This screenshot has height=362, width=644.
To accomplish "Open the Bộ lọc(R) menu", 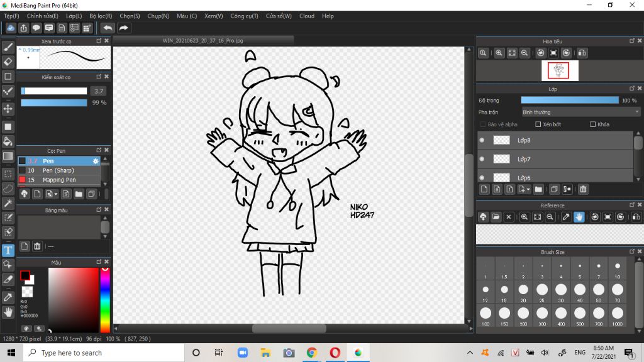I will click(101, 16).
